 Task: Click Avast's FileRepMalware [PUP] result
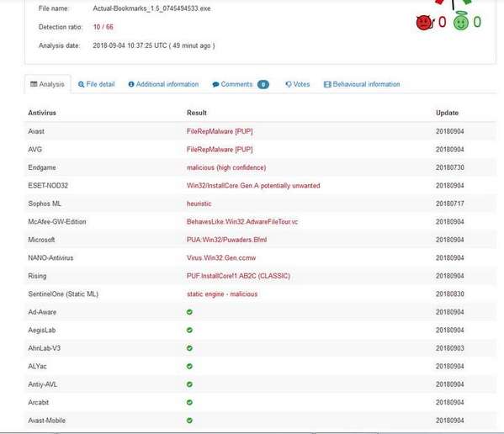220,131
